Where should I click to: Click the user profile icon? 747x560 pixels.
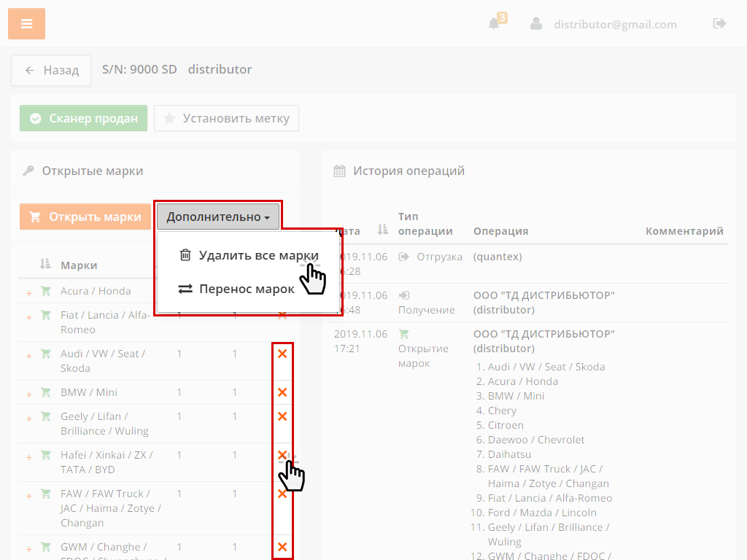(536, 23)
